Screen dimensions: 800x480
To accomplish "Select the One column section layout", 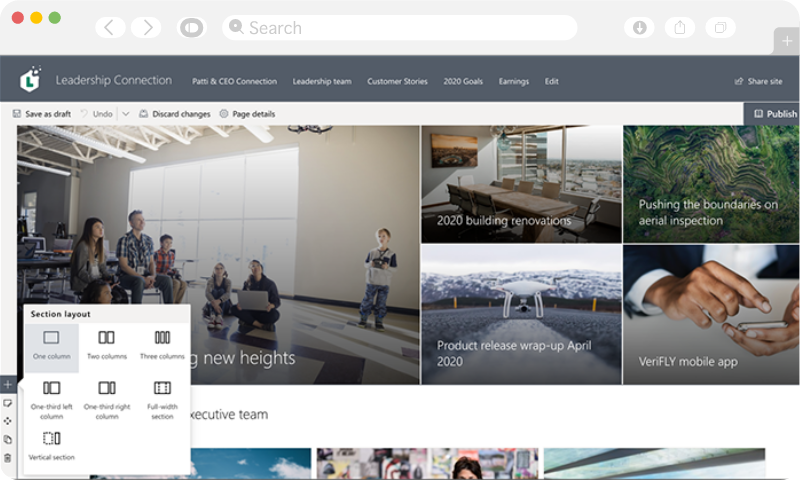I will pyautogui.click(x=51, y=345).
